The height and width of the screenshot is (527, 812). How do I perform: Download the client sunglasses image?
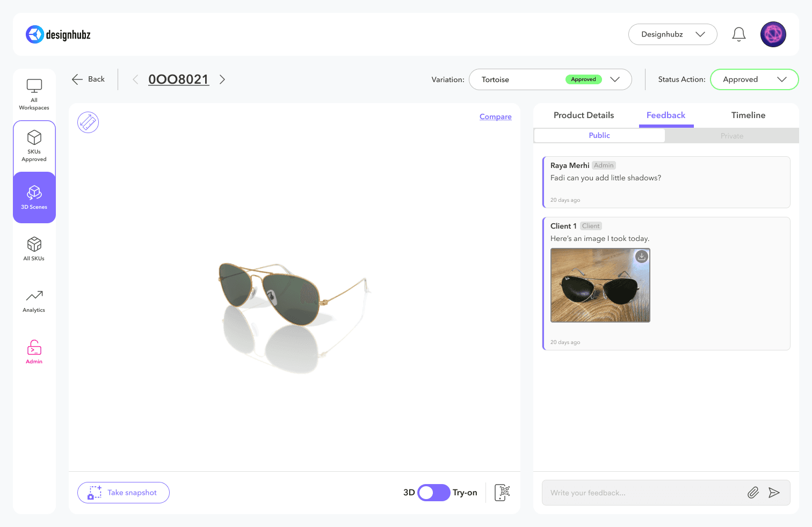(642, 257)
